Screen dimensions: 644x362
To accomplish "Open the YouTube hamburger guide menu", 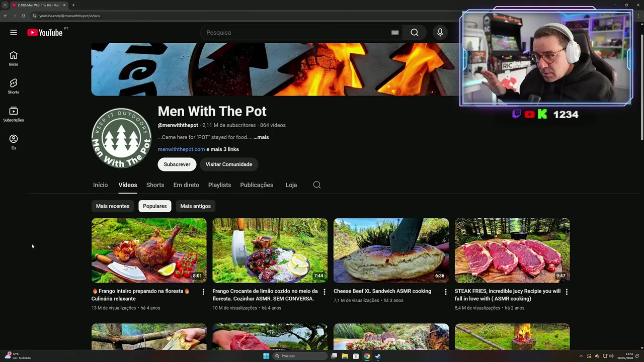I will pyautogui.click(x=14, y=33).
